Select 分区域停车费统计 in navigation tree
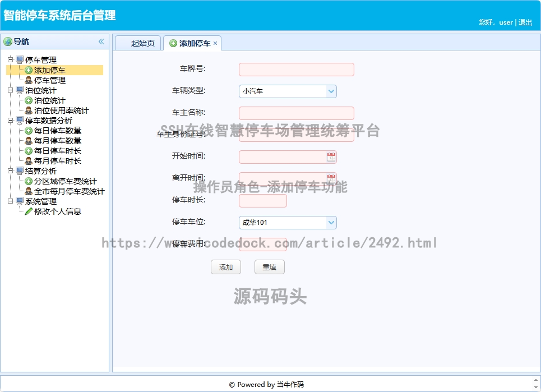This screenshot has height=392, width=541. (65, 181)
